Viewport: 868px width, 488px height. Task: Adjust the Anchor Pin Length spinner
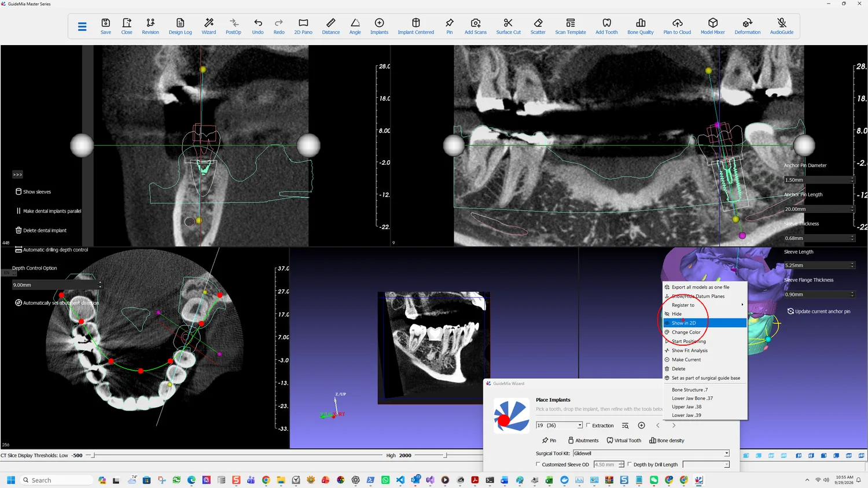click(852, 209)
